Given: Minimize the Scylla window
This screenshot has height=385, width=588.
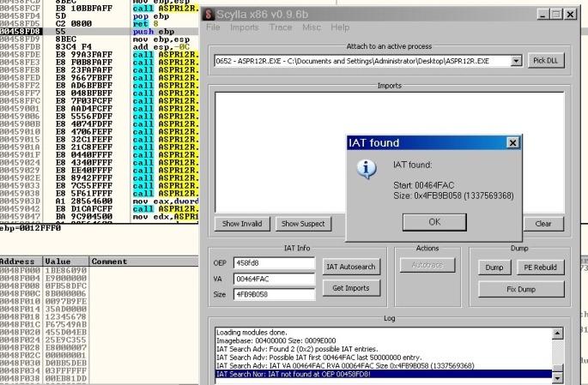Looking at the screenshot, I should (x=543, y=15).
